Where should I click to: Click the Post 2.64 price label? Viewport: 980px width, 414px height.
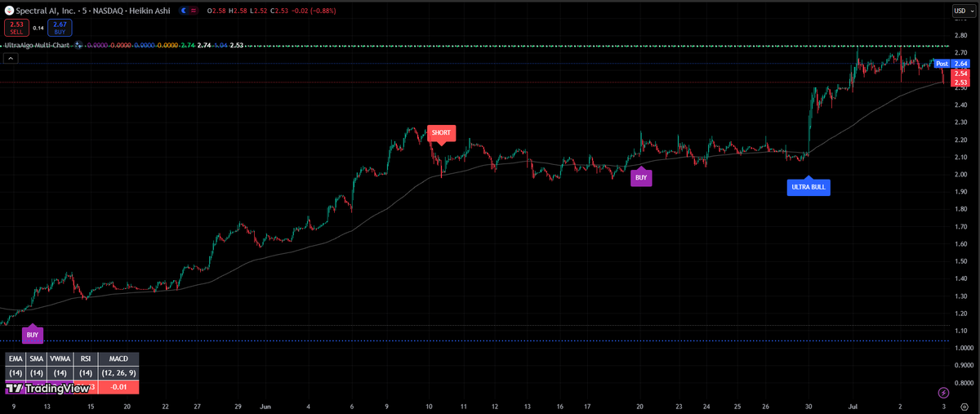952,64
